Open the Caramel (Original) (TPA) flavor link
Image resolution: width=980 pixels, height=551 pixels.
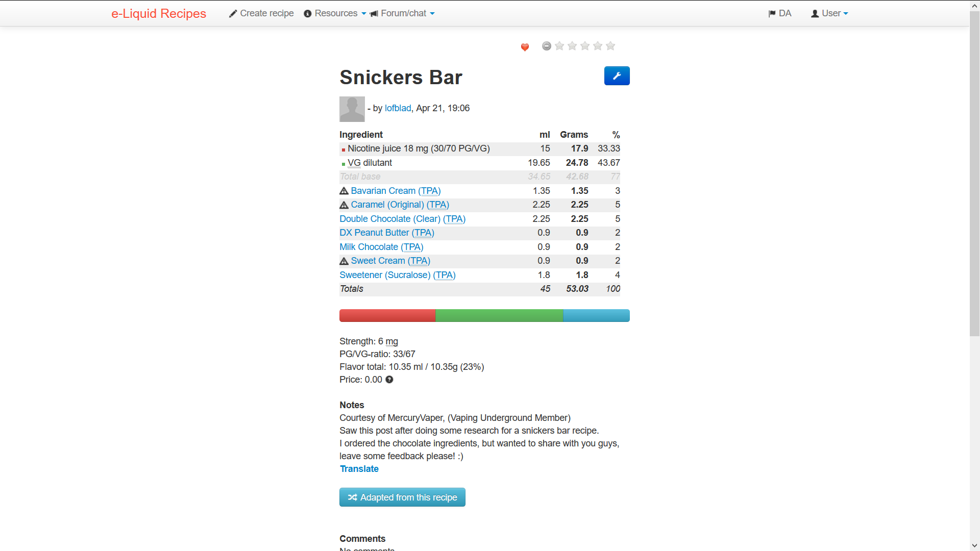coord(400,205)
